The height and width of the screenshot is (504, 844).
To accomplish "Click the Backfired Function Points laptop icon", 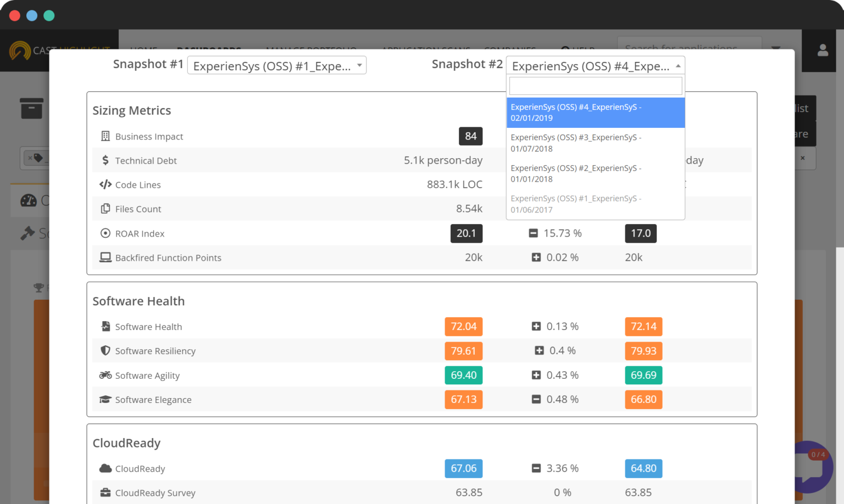I will pos(105,257).
